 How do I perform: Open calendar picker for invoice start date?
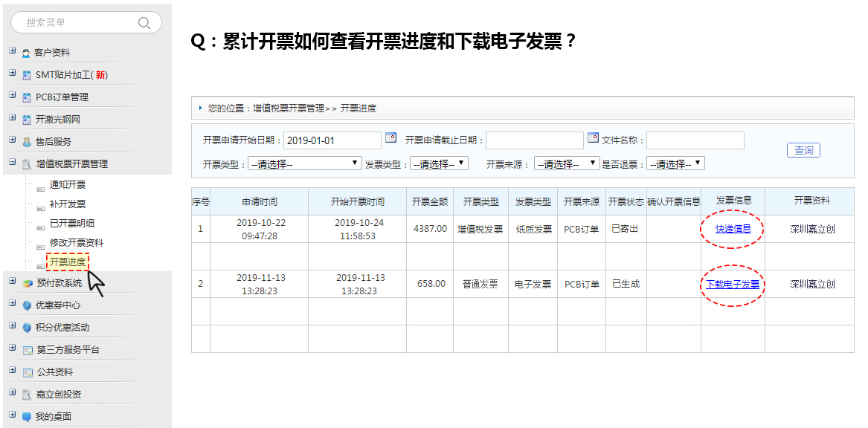click(x=390, y=138)
